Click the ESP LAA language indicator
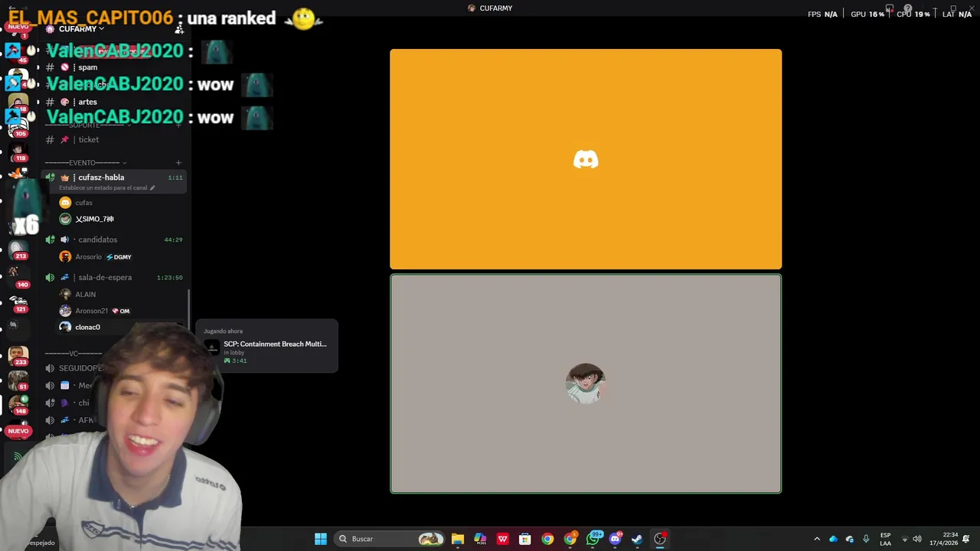 coord(886,539)
